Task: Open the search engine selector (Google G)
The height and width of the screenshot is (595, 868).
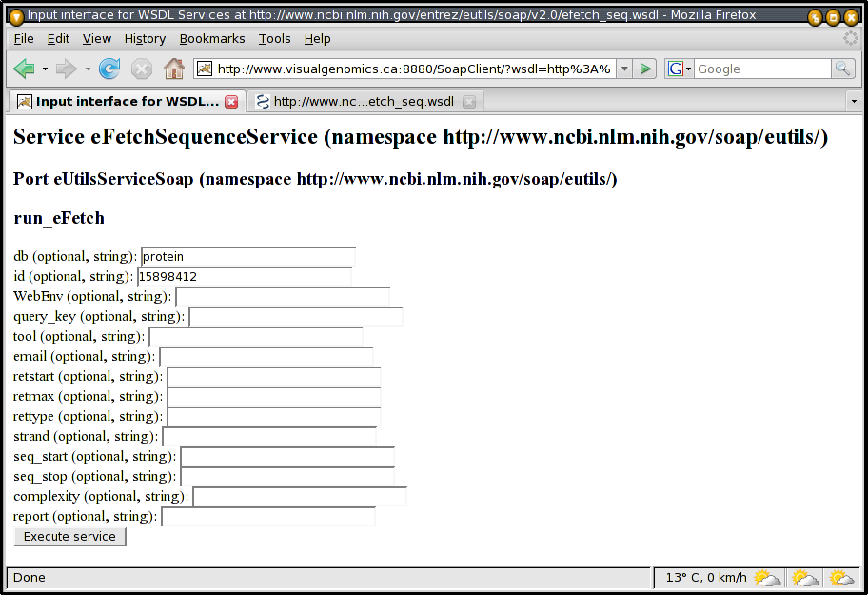Action: point(678,69)
